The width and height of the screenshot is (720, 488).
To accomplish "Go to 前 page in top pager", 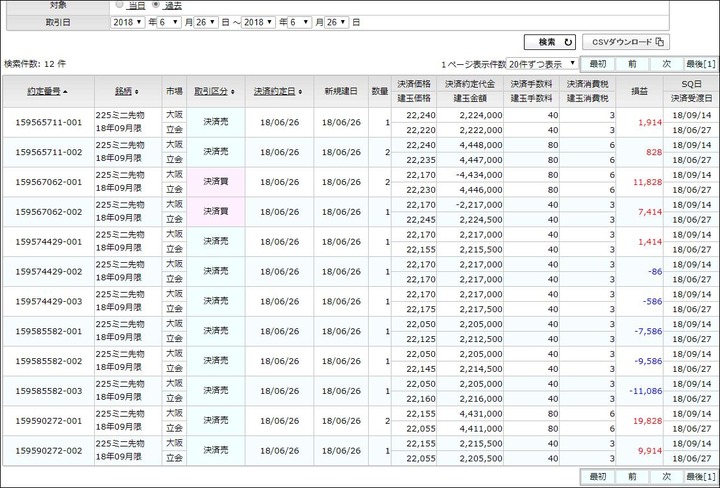I will coord(632,64).
